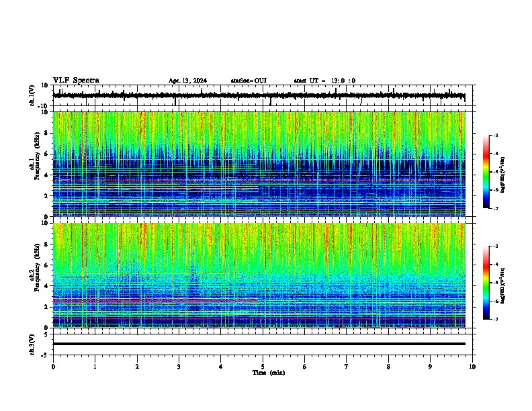Click the "-3" tick on the ch.1 colorbar
Image resolution: width=532 pixels, height=411 pixels.
(x=495, y=135)
